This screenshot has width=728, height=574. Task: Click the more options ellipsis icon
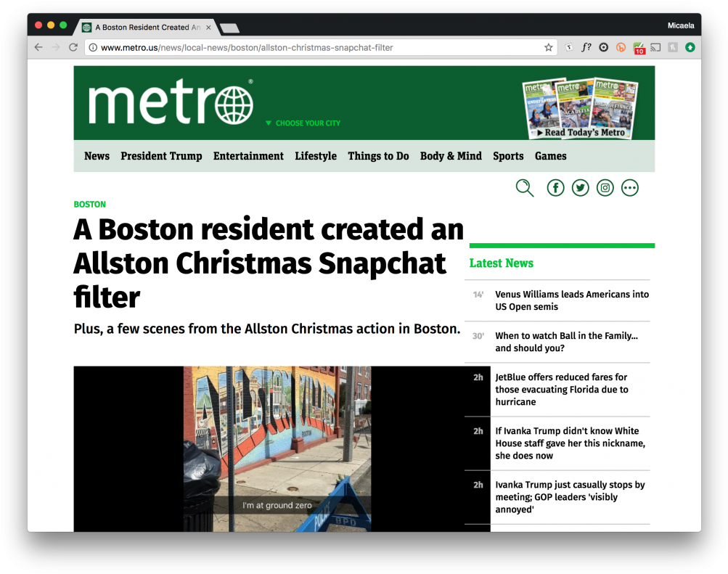(630, 188)
